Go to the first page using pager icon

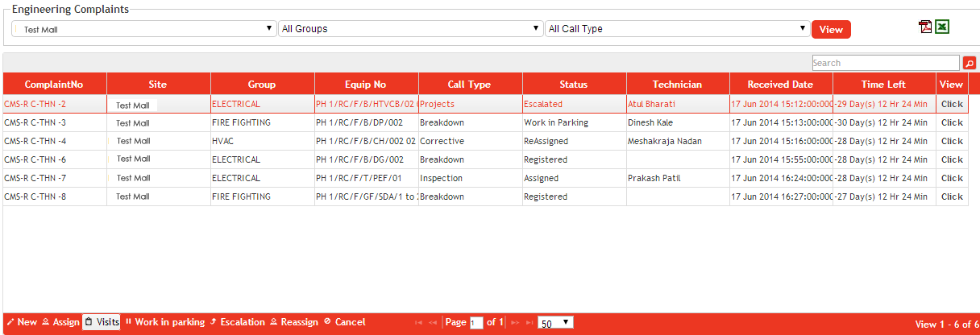pyautogui.click(x=418, y=322)
